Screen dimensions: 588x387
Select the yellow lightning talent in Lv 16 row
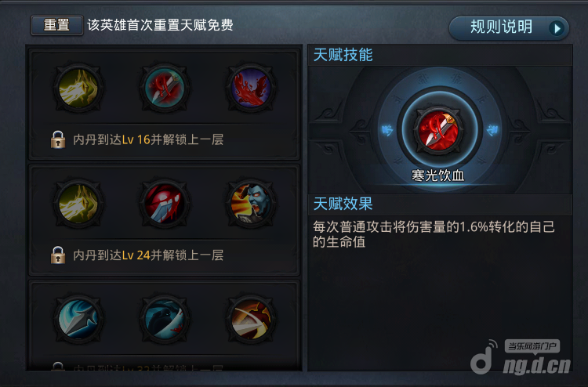tap(78, 89)
